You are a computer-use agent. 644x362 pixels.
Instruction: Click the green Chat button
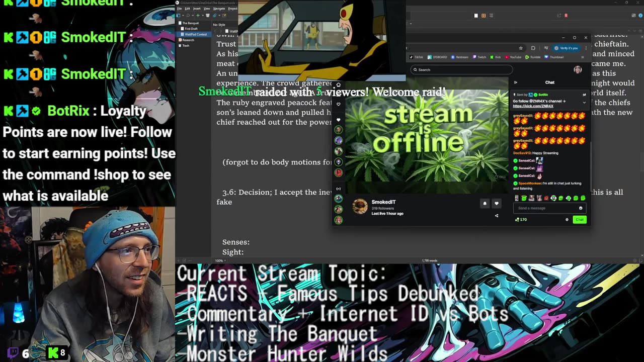pos(580,220)
